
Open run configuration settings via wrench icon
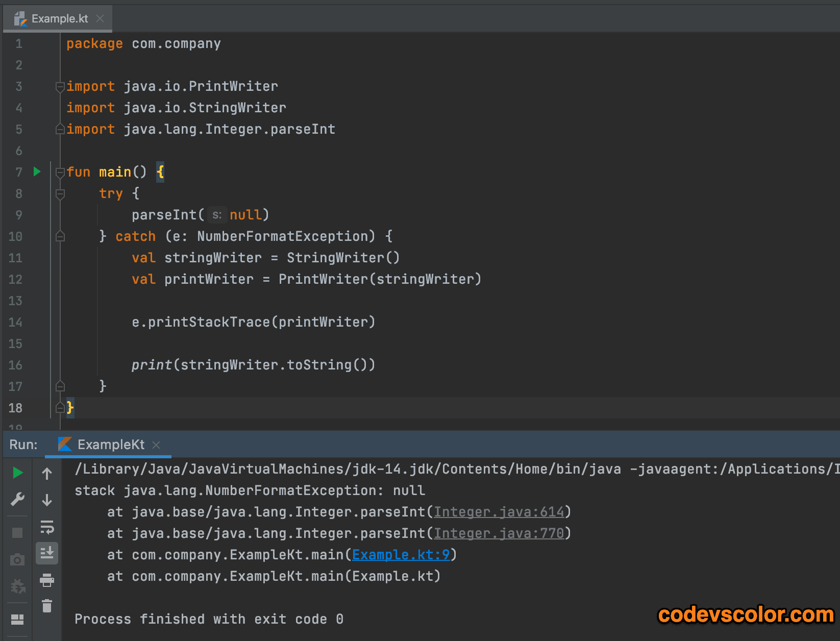tap(17, 499)
